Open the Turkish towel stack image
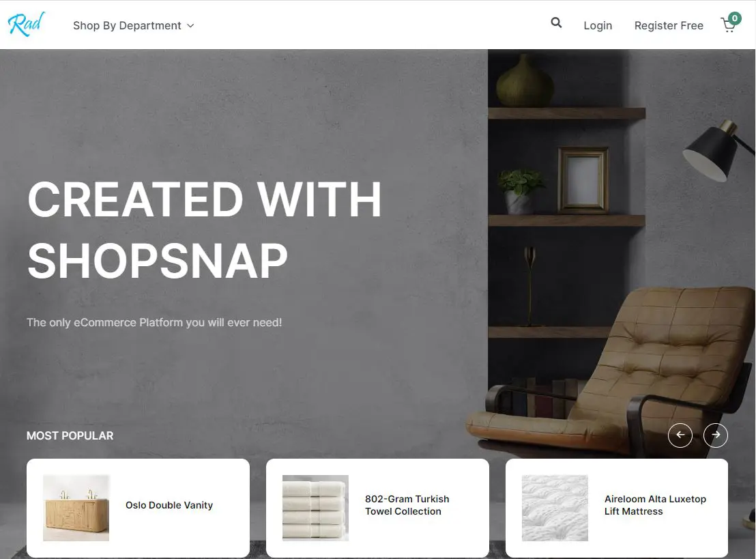The image size is (756, 559). pyautogui.click(x=315, y=508)
